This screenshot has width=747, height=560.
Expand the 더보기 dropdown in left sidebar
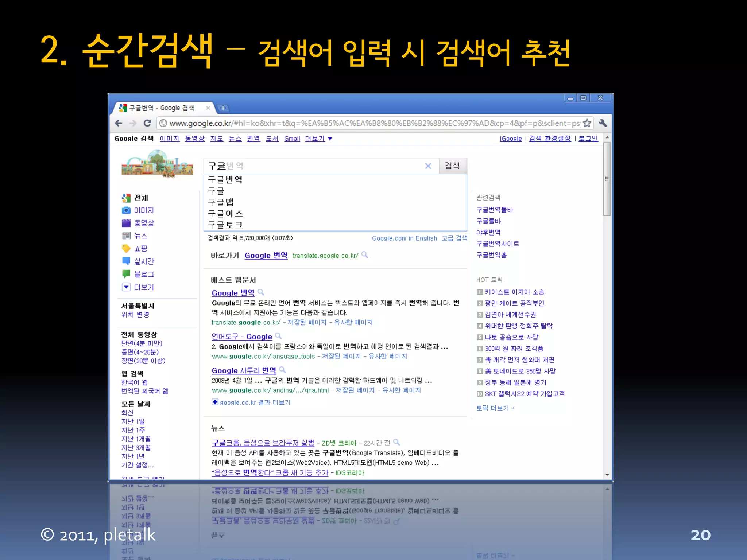click(x=126, y=287)
